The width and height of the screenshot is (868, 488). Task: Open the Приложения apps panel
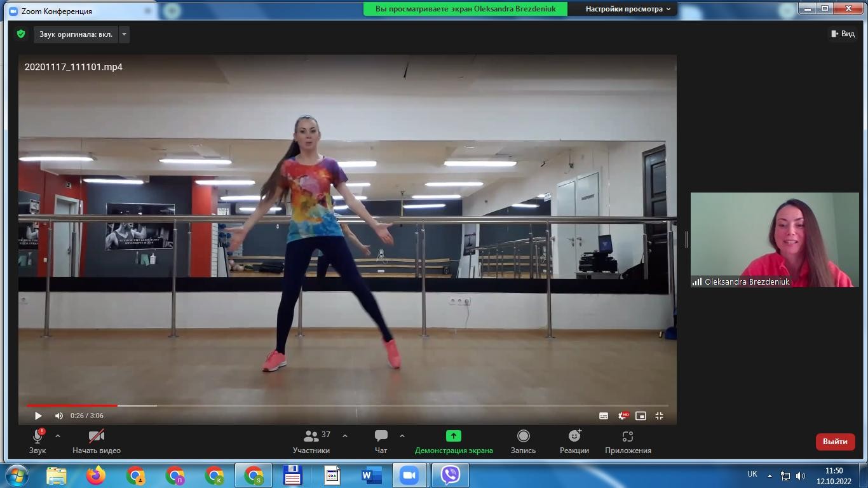[628, 437]
